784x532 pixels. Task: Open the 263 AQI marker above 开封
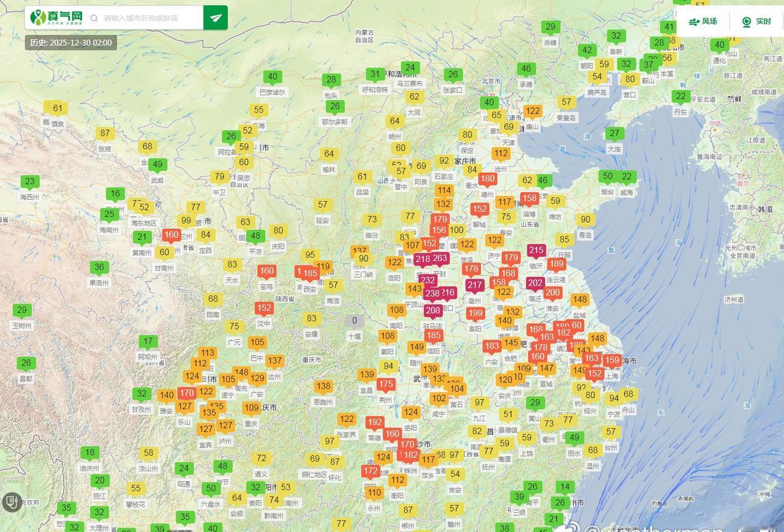440,258
